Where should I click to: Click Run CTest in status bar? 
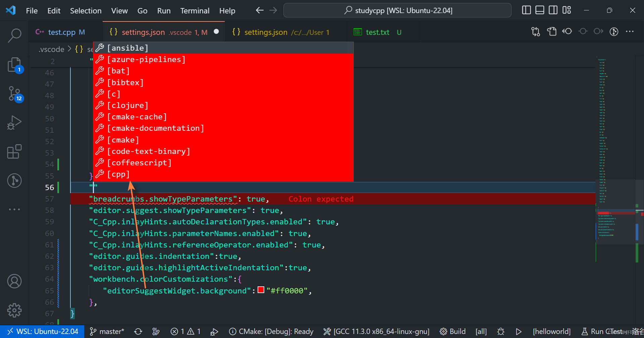point(601,332)
